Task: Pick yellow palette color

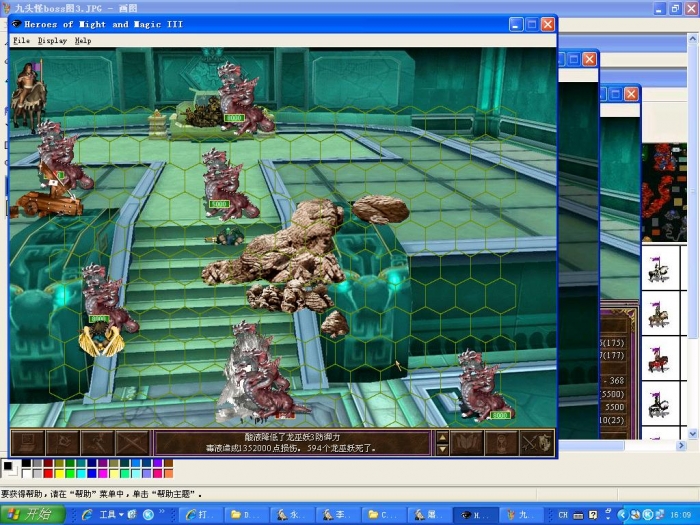Action: [x=59, y=473]
